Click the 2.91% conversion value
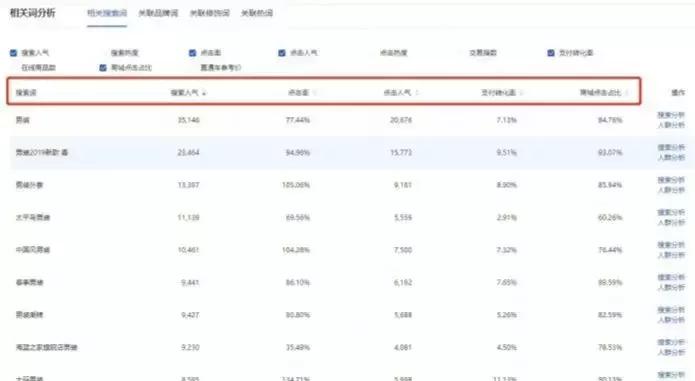 tap(507, 218)
